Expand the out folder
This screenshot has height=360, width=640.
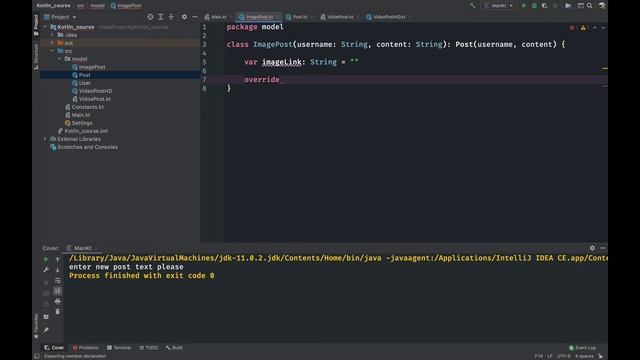(x=52, y=43)
